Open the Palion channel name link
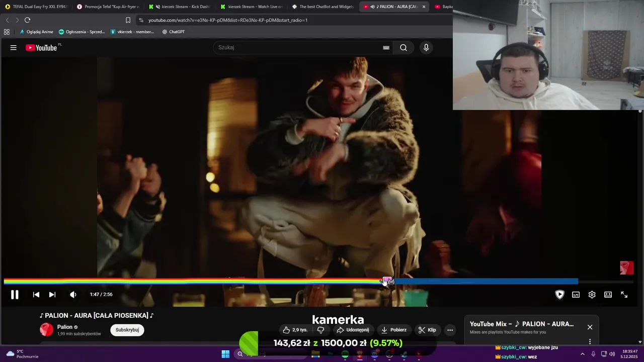Screen dimensions: 644x362 (x=65, y=327)
